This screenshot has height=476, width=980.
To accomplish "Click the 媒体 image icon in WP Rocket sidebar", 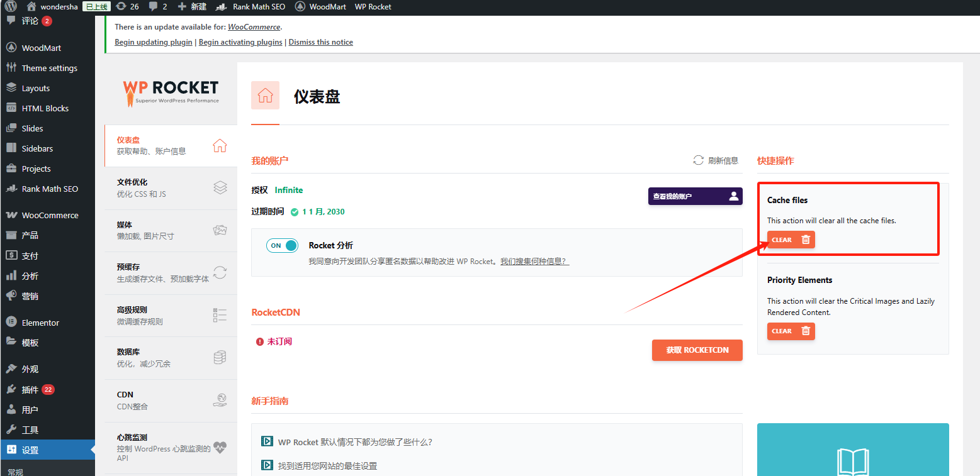I will (220, 230).
